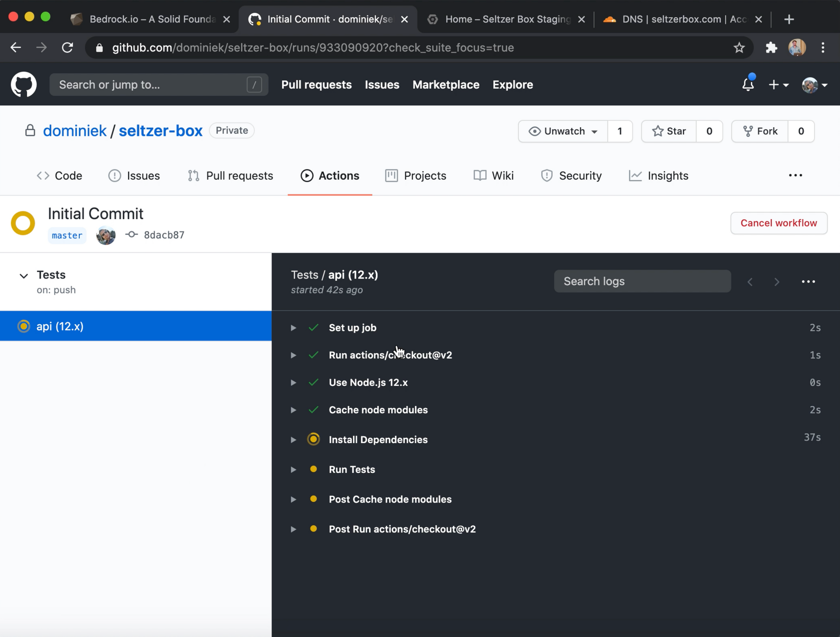Click the GitHub Octocat logo
The width and height of the screenshot is (840, 637).
point(24,84)
